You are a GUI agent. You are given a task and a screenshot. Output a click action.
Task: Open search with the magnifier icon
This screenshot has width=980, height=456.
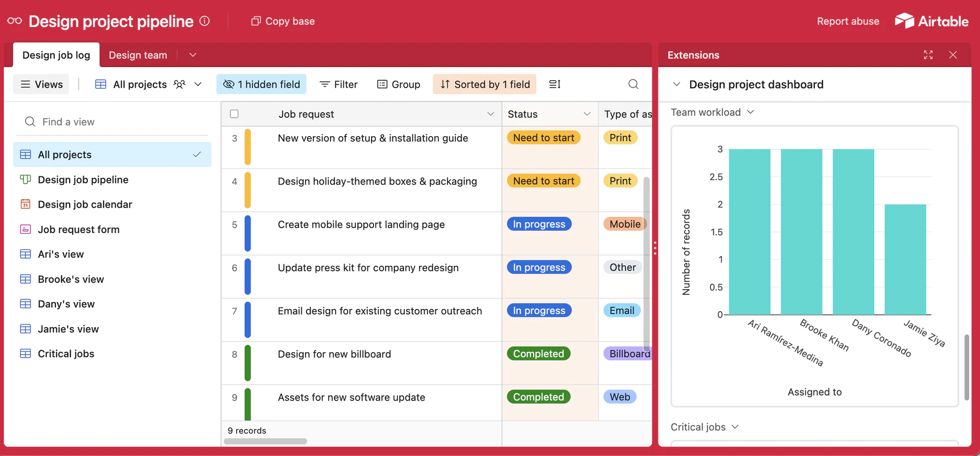(633, 84)
